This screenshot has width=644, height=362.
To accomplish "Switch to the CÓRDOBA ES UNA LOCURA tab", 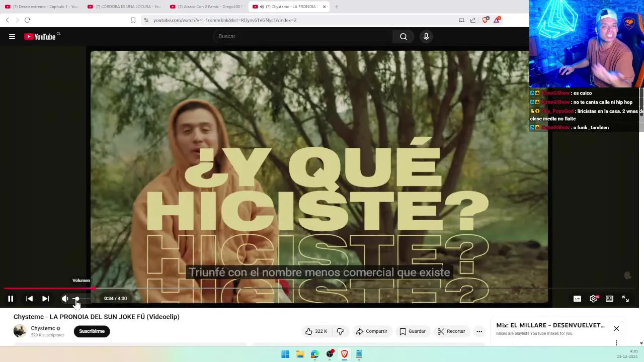I will click(125, 7).
